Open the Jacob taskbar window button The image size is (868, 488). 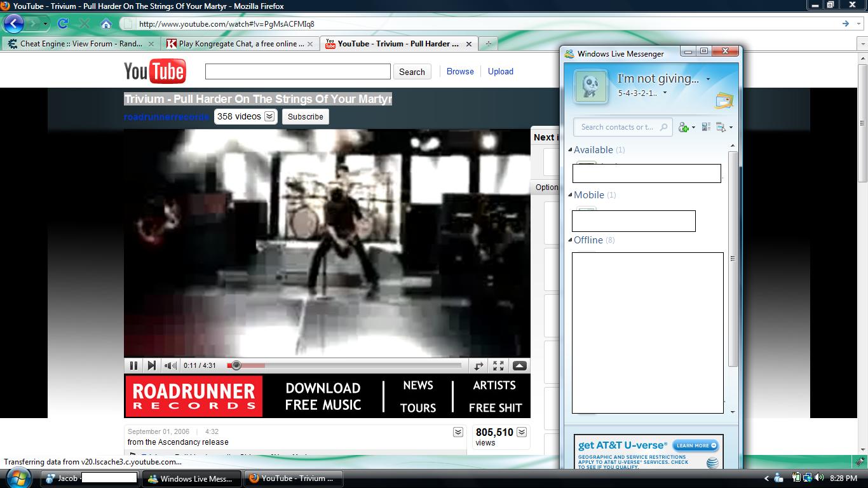(x=90, y=478)
